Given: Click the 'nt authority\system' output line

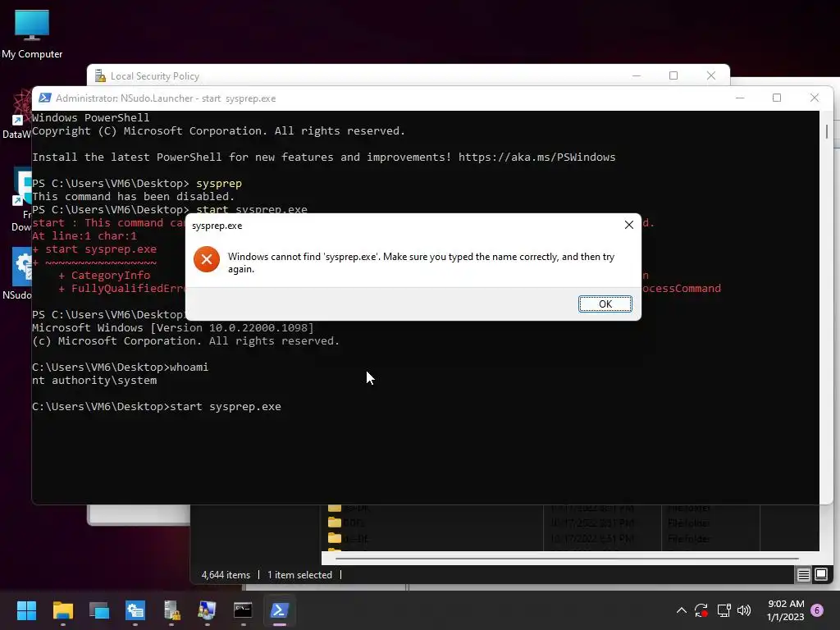Looking at the screenshot, I should coord(94,381).
